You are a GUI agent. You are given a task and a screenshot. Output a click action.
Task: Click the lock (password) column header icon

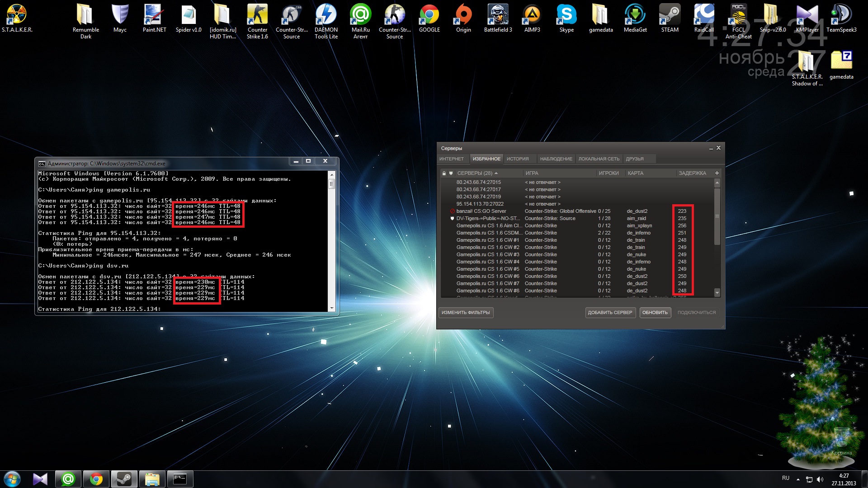(444, 173)
